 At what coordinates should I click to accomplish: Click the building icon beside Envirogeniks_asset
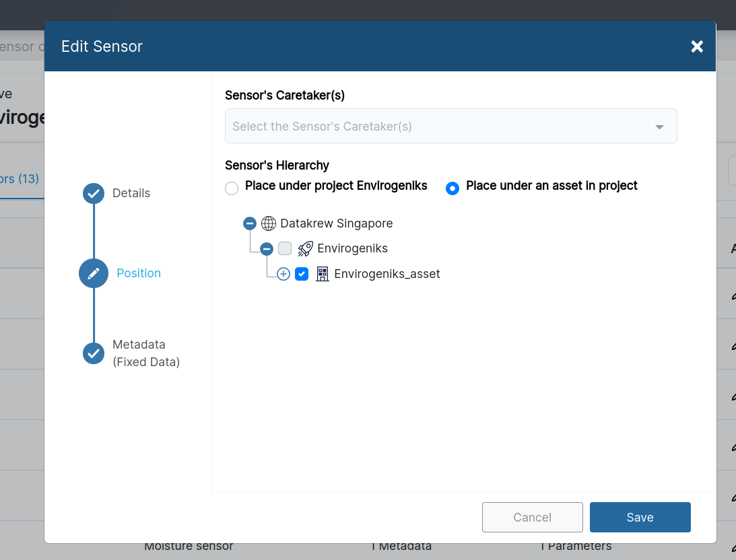coord(322,273)
